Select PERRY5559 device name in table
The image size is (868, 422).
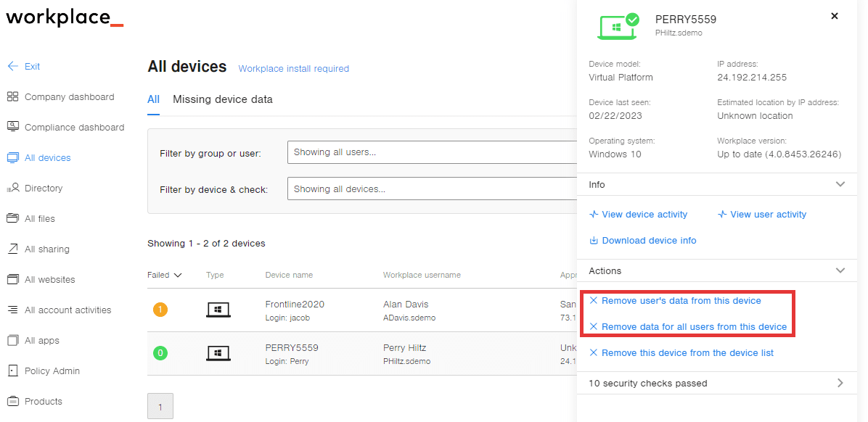pyautogui.click(x=292, y=348)
